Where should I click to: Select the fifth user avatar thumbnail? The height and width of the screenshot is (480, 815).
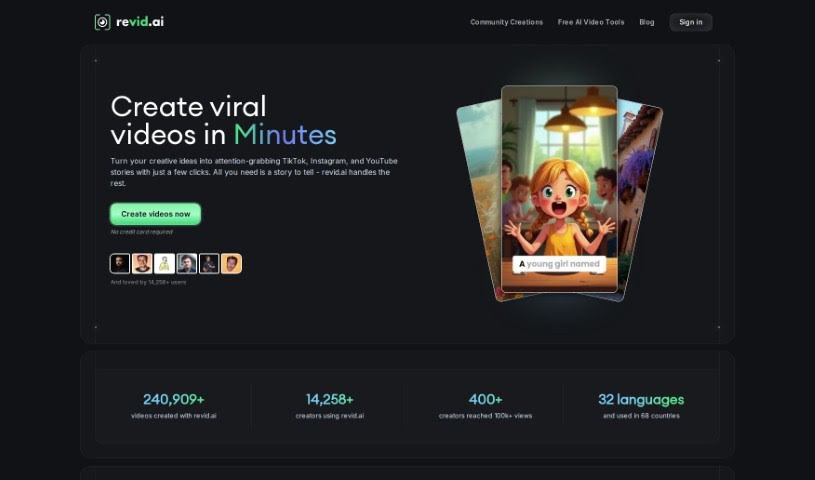pos(209,264)
